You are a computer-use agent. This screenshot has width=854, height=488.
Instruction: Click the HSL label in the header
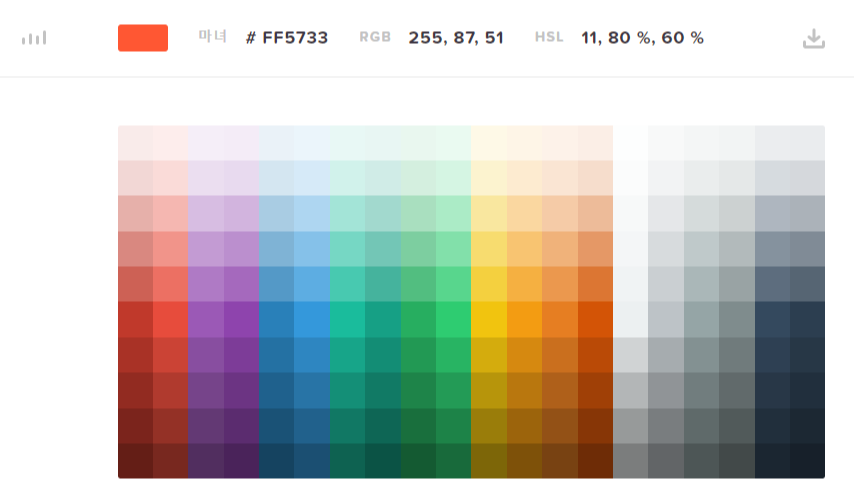548,37
